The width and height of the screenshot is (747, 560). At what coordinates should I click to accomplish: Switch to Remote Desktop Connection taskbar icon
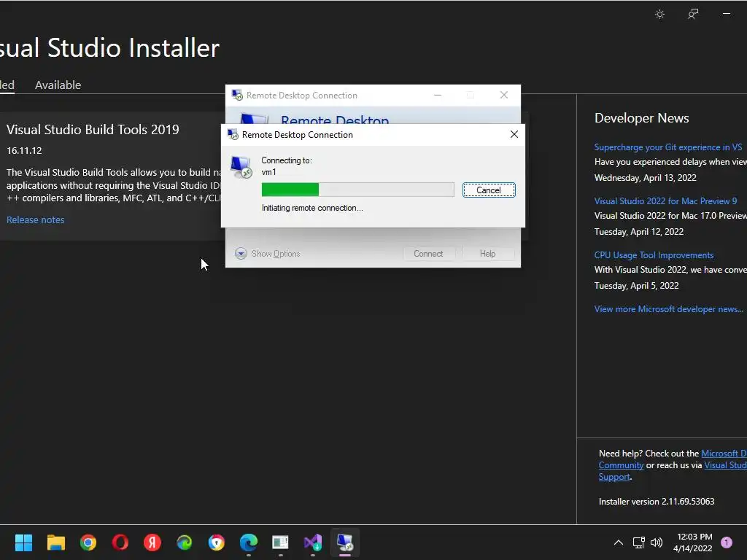345,542
